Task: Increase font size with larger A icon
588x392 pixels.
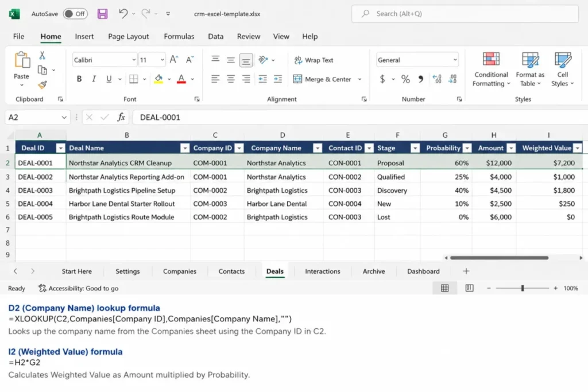Action: (x=173, y=60)
